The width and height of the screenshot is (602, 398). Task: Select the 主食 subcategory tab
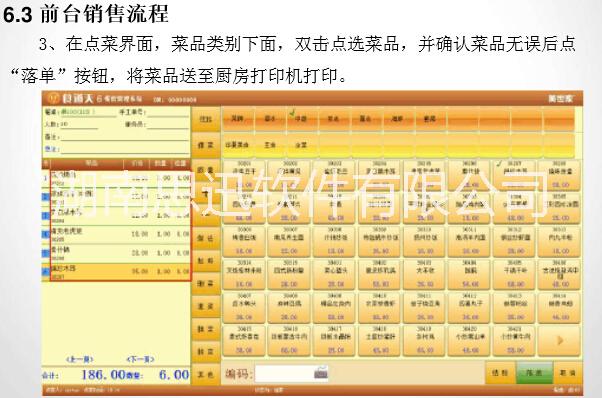(x=270, y=145)
